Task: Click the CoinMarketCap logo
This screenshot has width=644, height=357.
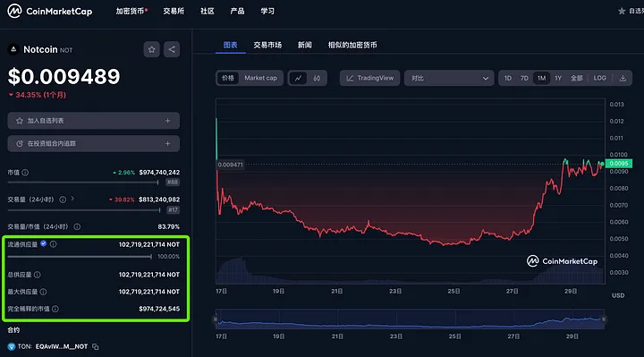Action: click(x=50, y=11)
